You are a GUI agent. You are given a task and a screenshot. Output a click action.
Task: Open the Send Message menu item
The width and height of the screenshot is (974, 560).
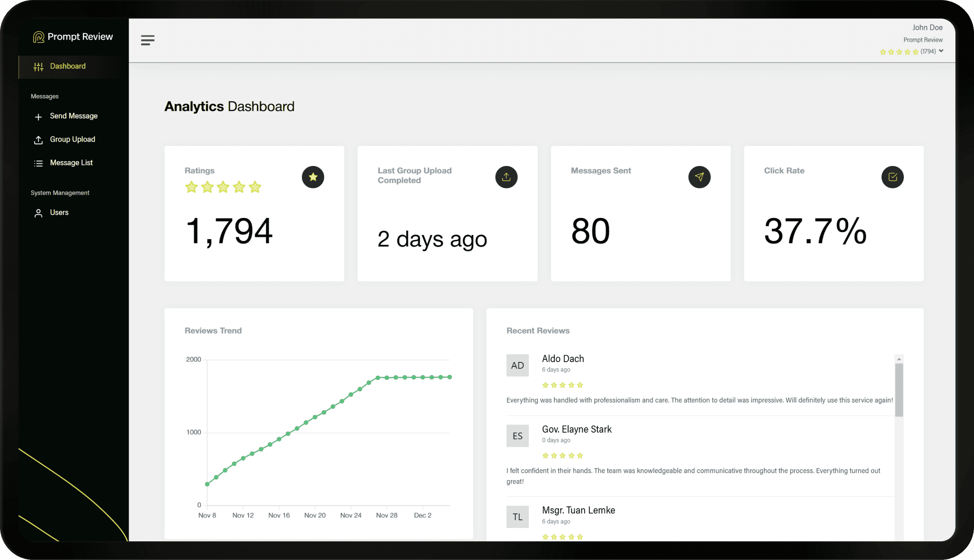73,116
